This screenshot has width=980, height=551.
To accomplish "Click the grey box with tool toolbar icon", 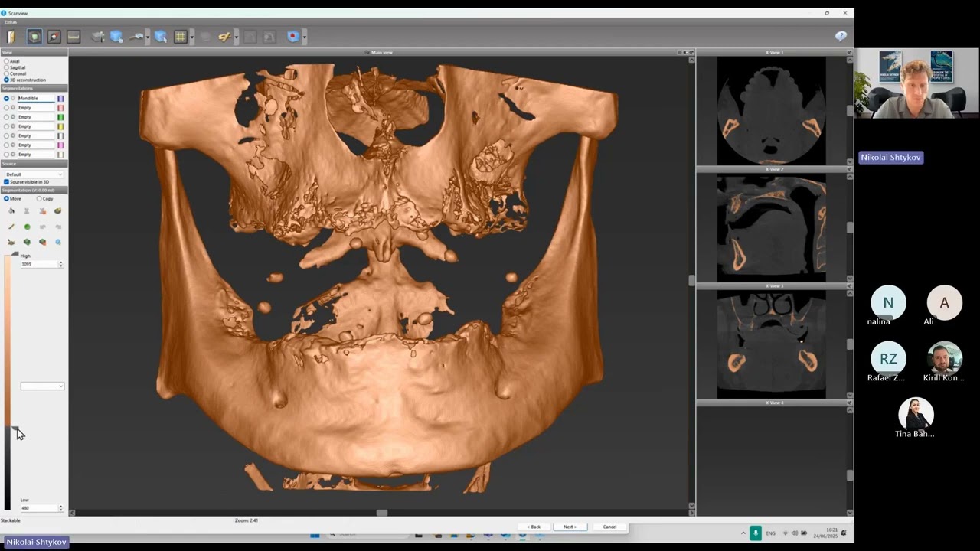I will point(98,37).
